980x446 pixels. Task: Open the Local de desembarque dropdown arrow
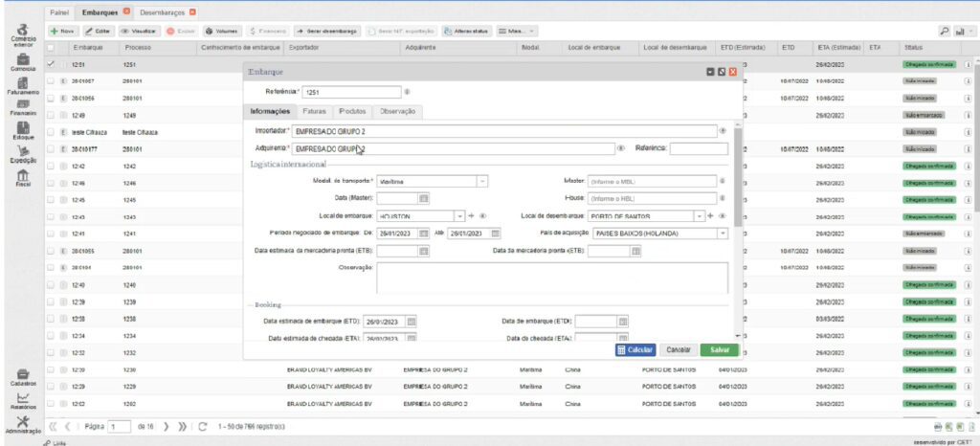point(700,216)
